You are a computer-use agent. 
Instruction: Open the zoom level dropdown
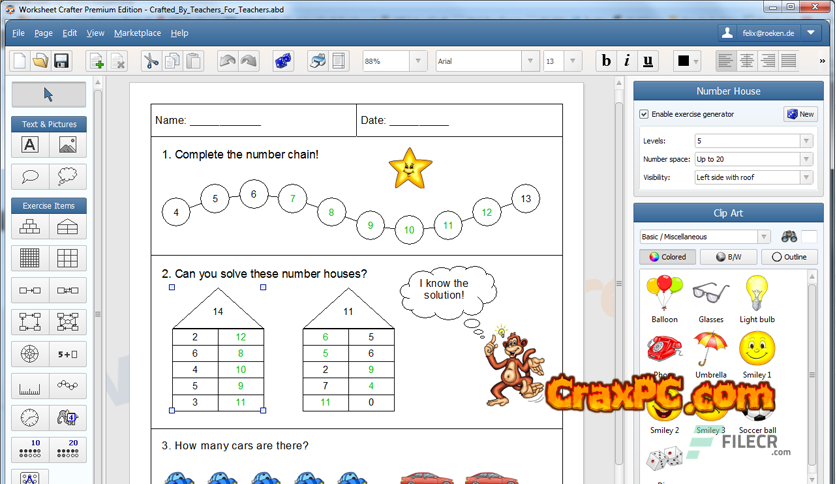click(418, 61)
